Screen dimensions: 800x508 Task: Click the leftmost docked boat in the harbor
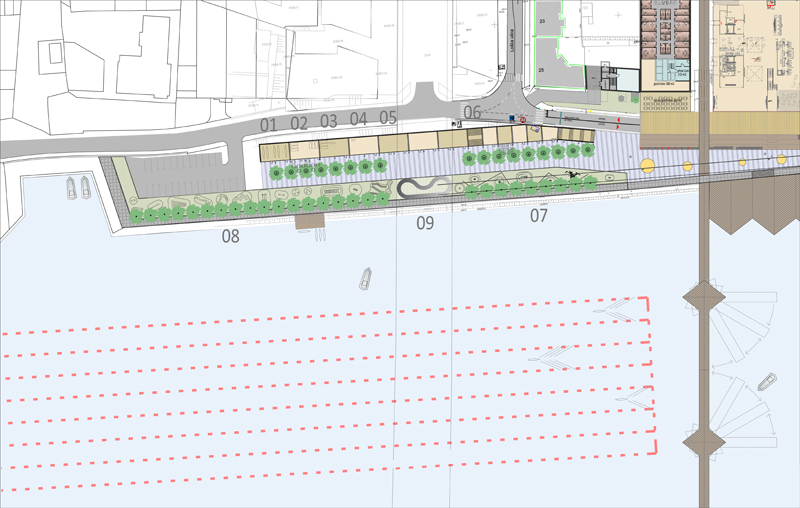(x=70, y=187)
